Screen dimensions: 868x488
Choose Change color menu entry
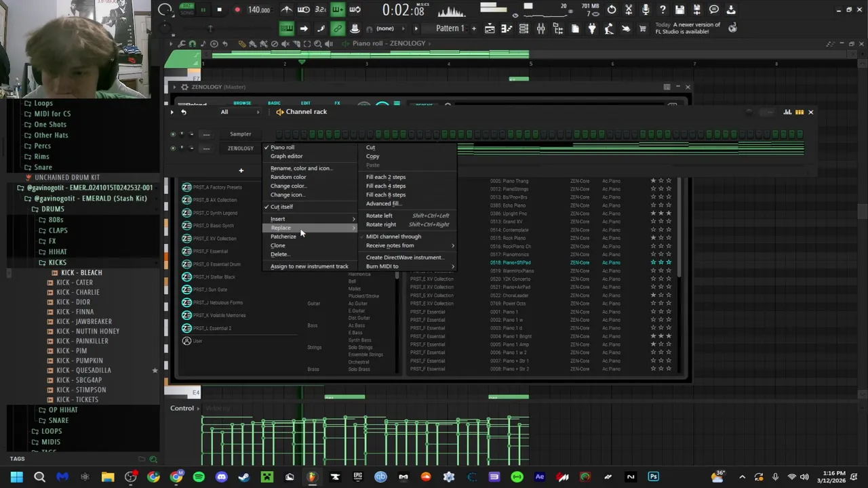tap(288, 186)
